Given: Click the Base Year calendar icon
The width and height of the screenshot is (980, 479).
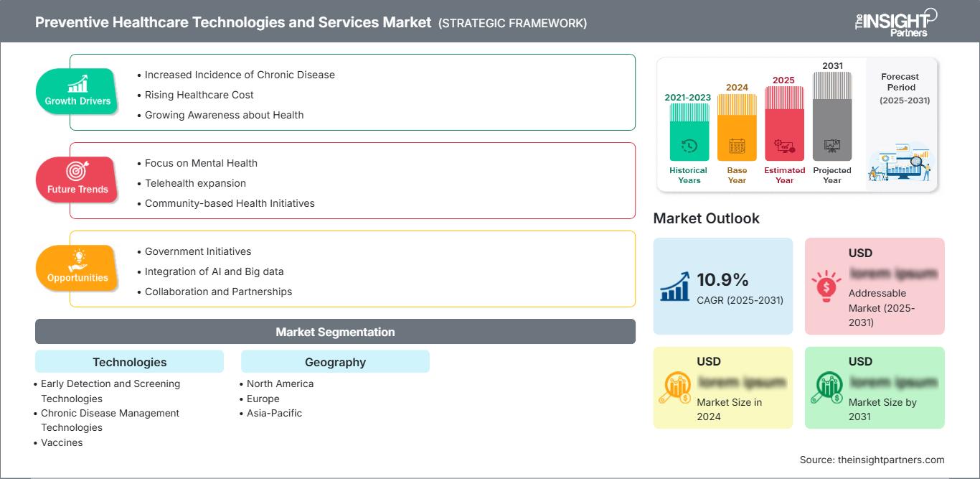Looking at the screenshot, I should (737, 147).
